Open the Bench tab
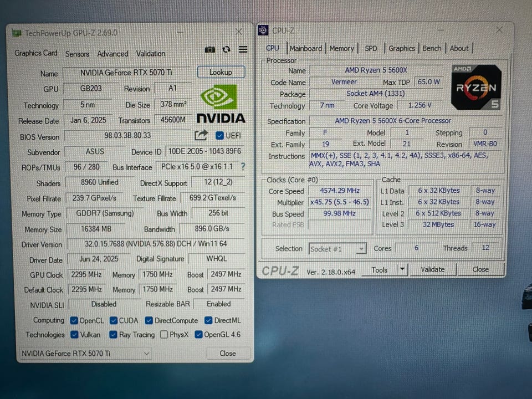The width and height of the screenshot is (532, 399). 432,49
